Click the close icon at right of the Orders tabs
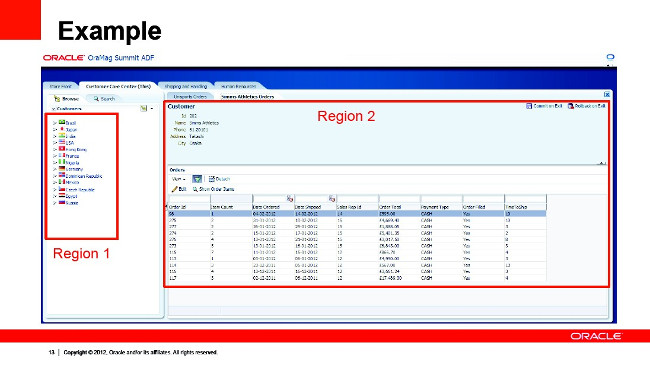 click(x=606, y=95)
